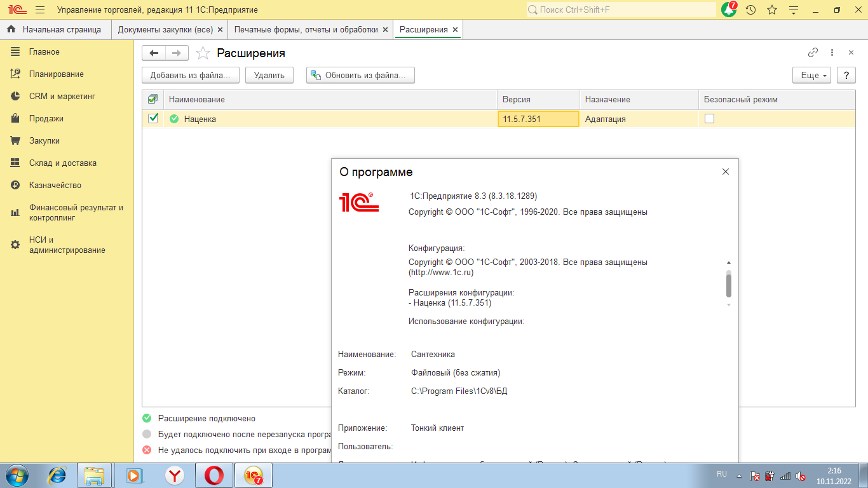Sort by Наименование column header
The width and height of the screenshot is (868, 488).
tap(330, 99)
